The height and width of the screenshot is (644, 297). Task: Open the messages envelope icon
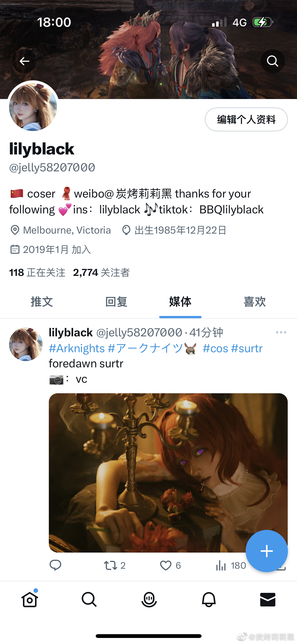pos(268,599)
